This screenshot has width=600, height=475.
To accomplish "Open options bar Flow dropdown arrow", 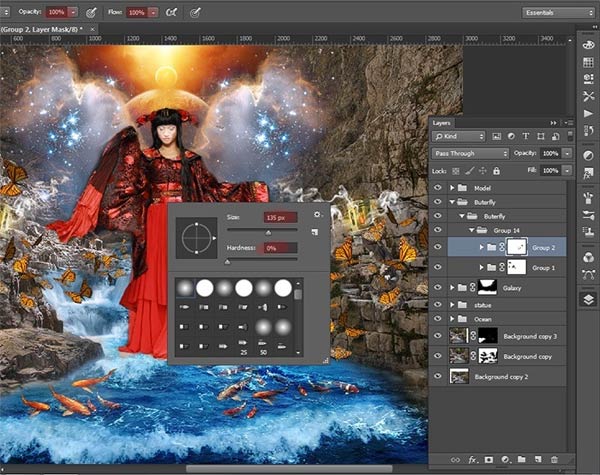I will [x=153, y=13].
